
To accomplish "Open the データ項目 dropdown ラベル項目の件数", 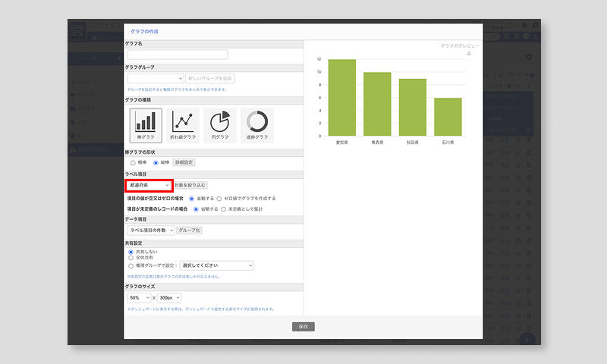I will 151,231.
